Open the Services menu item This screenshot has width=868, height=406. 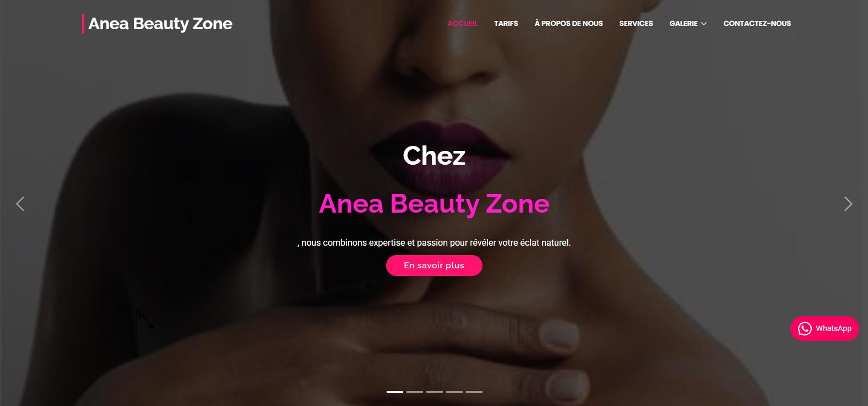(x=636, y=23)
